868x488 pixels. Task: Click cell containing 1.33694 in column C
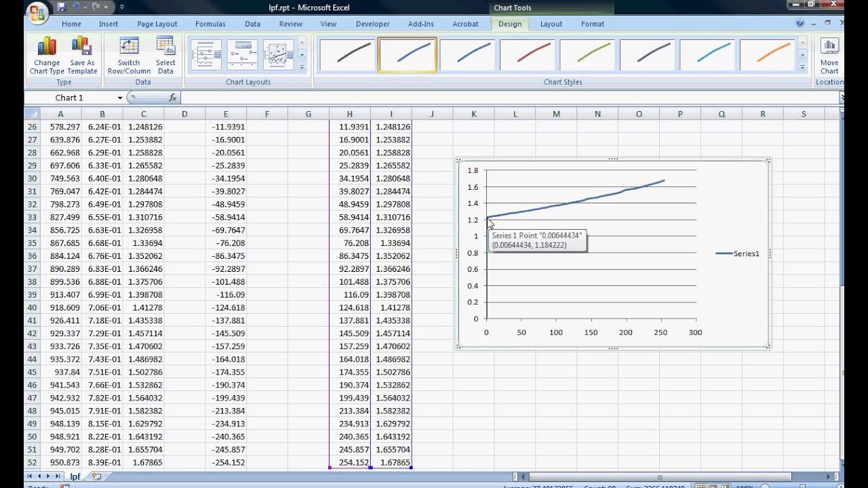(143, 243)
